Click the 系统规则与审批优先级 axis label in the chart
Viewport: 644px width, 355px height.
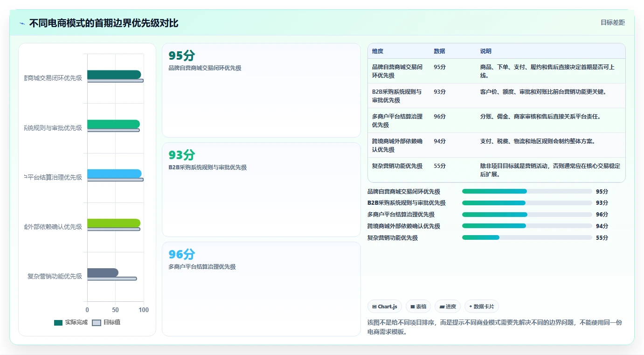pyautogui.click(x=53, y=128)
